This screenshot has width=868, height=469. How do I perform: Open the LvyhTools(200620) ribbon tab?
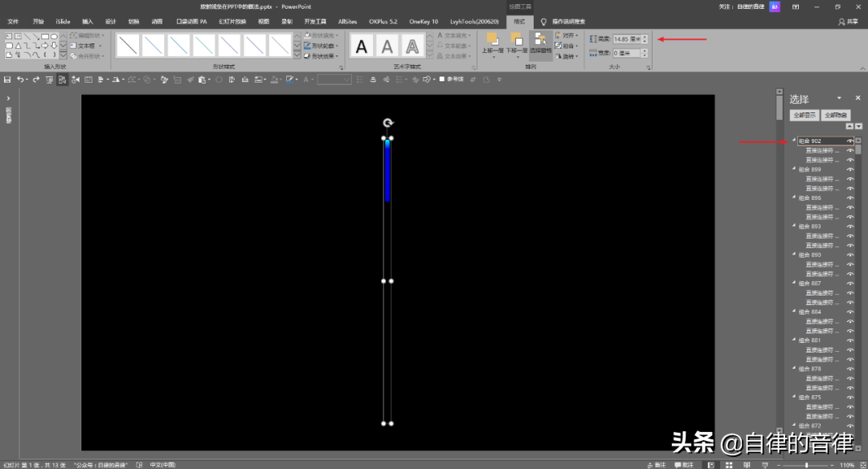[474, 22]
